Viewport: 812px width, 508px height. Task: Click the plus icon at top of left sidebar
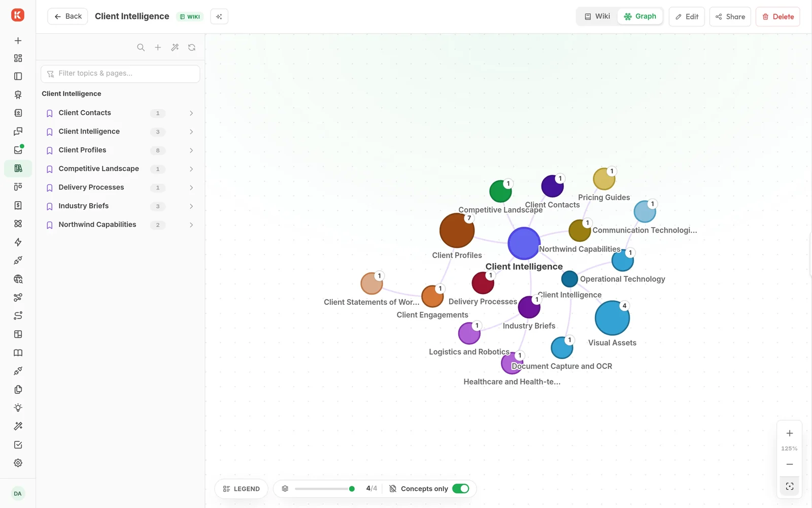pyautogui.click(x=18, y=41)
